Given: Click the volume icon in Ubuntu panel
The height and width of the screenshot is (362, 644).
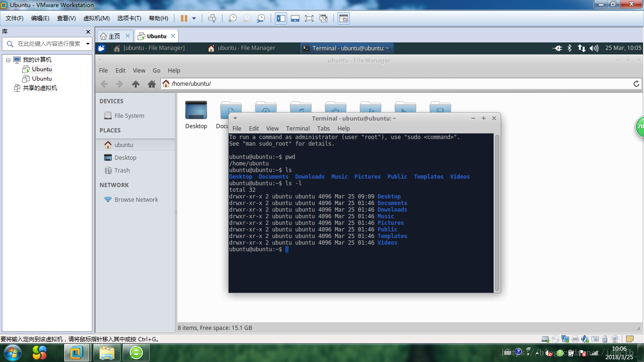Looking at the screenshot, I should point(594,48).
